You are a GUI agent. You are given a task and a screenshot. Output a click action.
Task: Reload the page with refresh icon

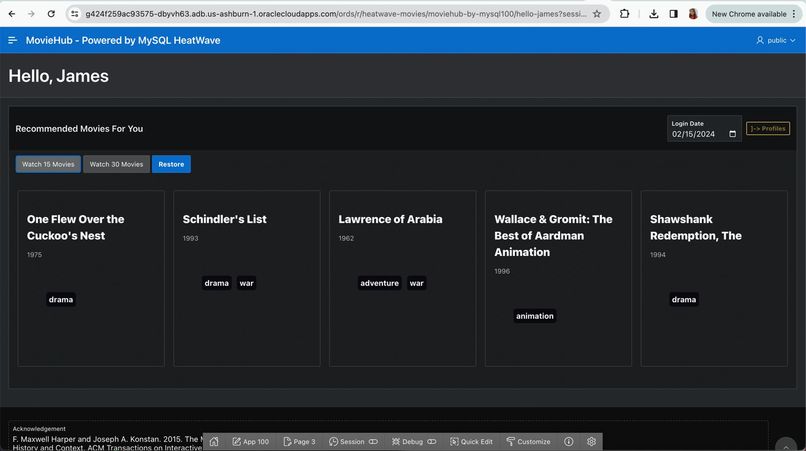tap(51, 14)
